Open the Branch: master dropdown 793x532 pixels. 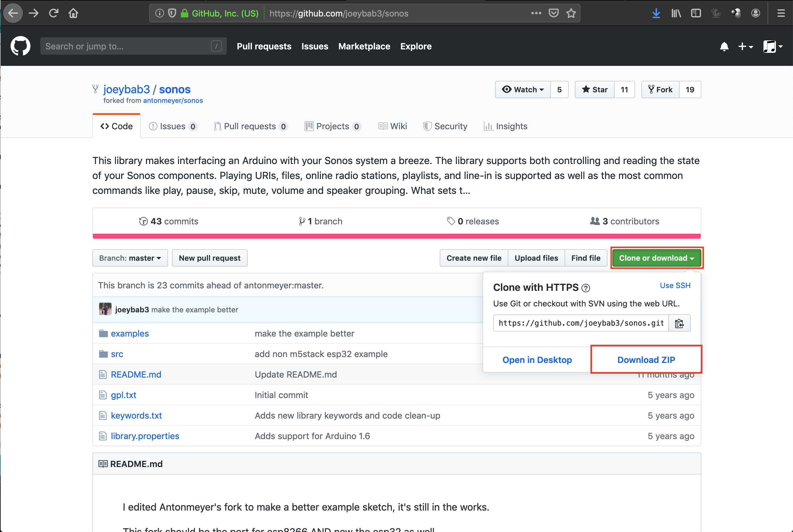coord(130,258)
